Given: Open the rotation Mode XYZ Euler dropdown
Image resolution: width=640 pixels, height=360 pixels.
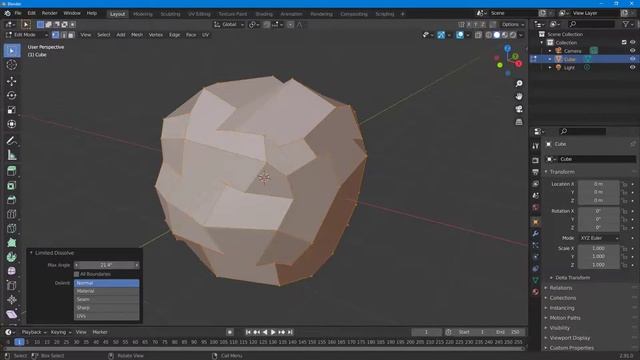Looking at the screenshot, I should tap(599, 238).
